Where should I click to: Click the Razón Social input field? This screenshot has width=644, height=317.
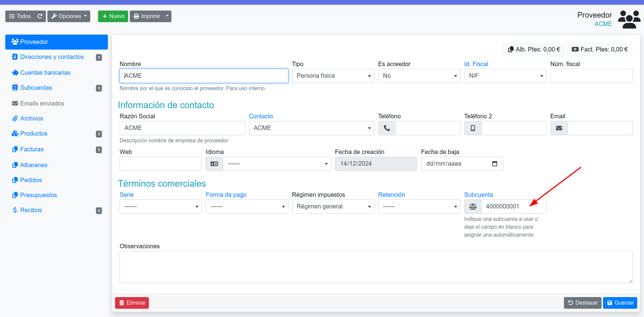click(182, 128)
